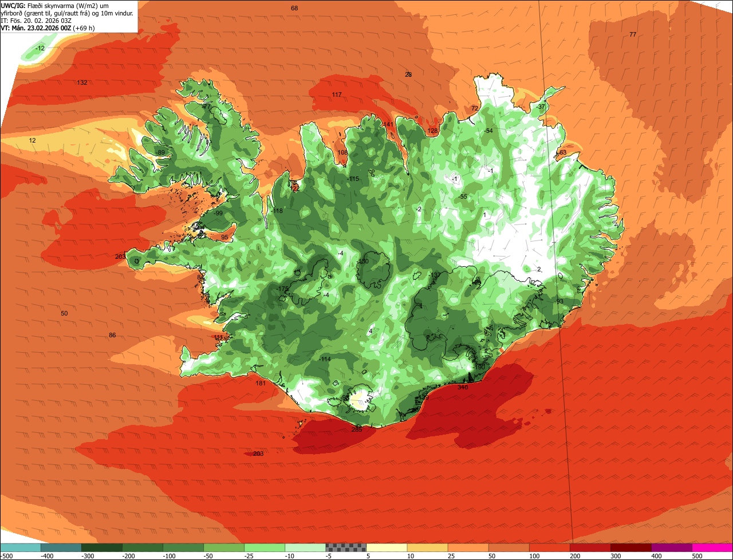Click the map value 89 in the Westfjords
The width and height of the screenshot is (733, 560).
161,152
